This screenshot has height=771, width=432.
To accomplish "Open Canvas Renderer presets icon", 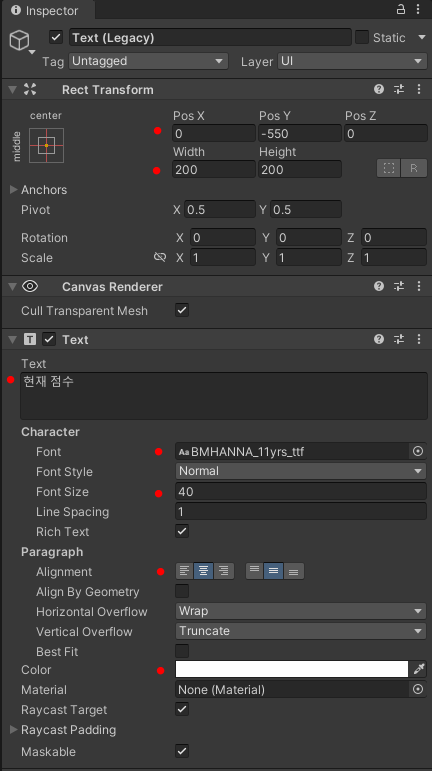I will (x=399, y=286).
